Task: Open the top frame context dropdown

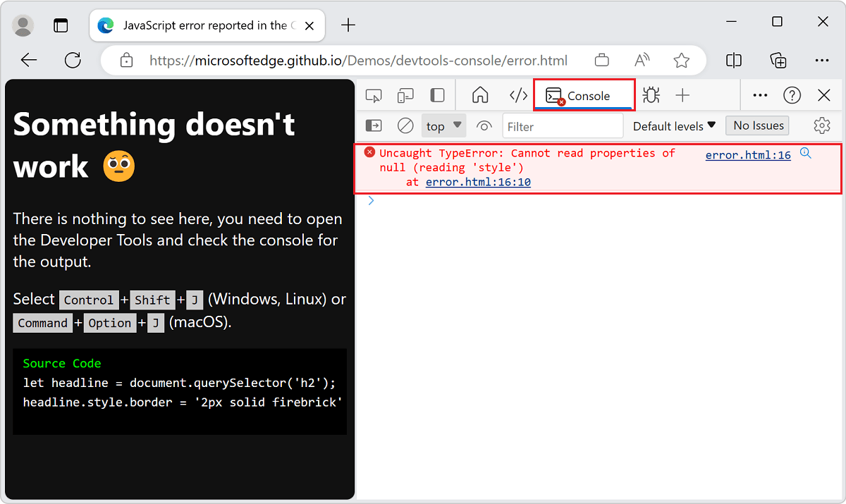Action: [x=443, y=125]
